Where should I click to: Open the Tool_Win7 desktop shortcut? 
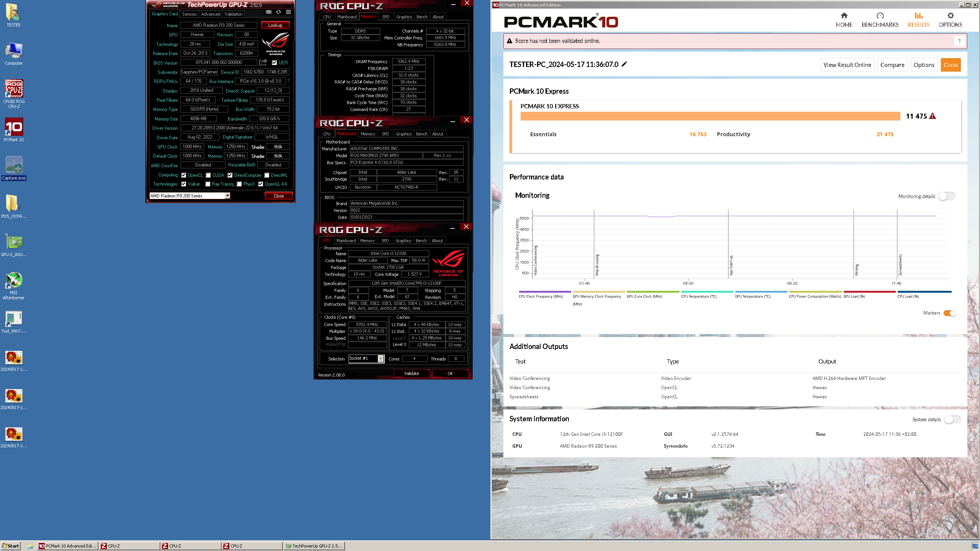coord(14,321)
